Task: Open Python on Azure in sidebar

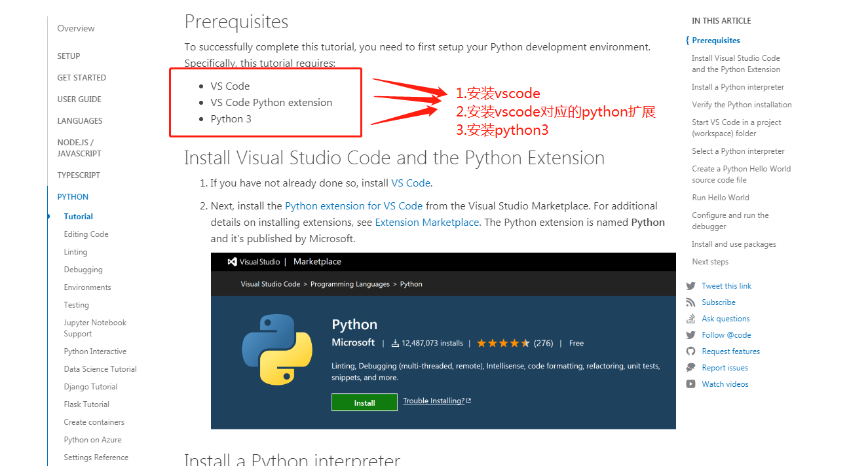Action: [x=92, y=440]
